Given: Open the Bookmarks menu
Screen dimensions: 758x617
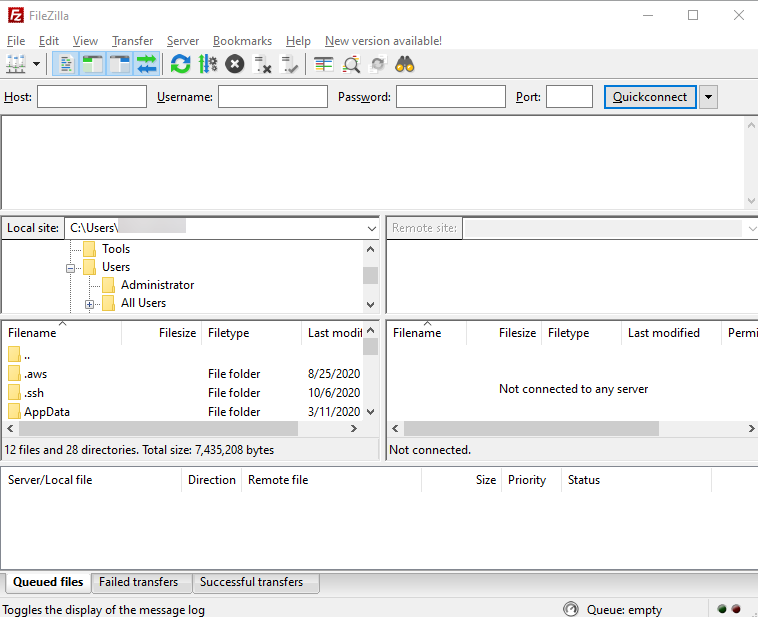Looking at the screenshot, I should tap(242, 41).
